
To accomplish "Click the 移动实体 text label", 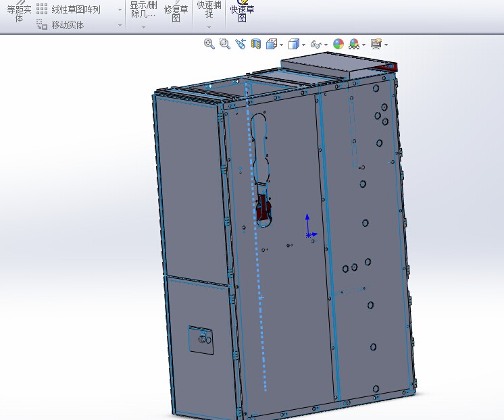I will (x=68, y=25).
